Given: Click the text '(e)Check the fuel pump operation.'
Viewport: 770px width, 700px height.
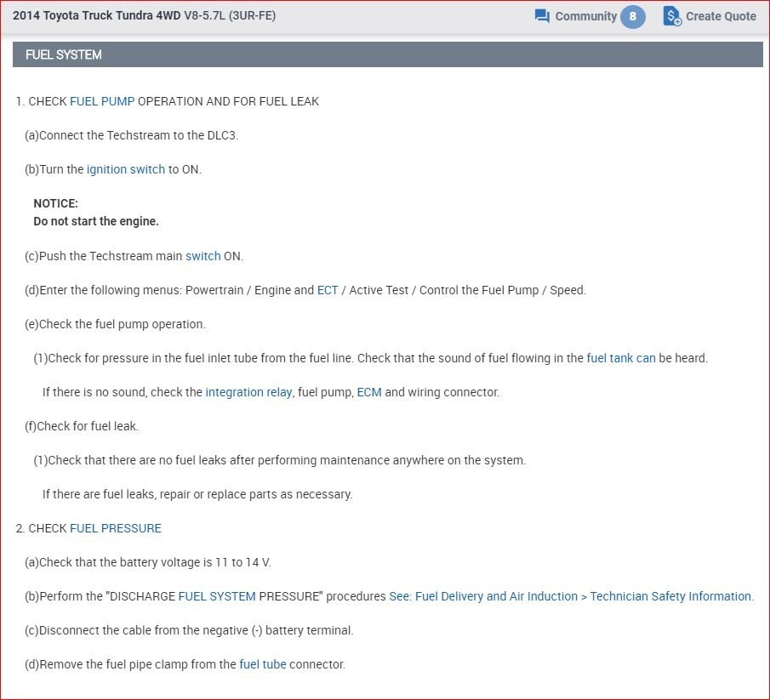Looking at the screenshot, I should (x=115, y=324).
